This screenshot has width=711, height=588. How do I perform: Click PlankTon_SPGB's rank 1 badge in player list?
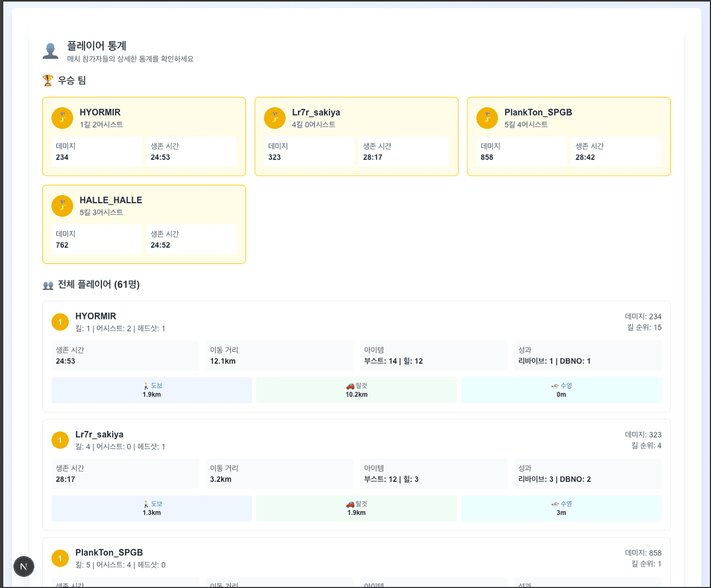[x=60, y=558]
